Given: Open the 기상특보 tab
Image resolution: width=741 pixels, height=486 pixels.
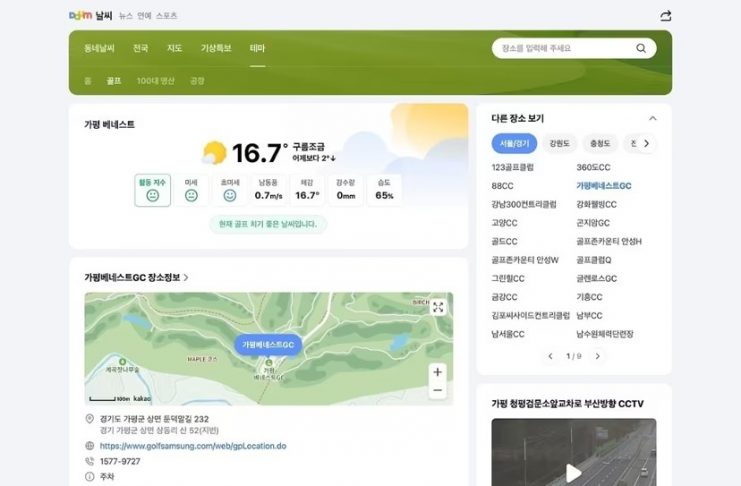Looking at the screenshot, I should click(x=216, y=48).
